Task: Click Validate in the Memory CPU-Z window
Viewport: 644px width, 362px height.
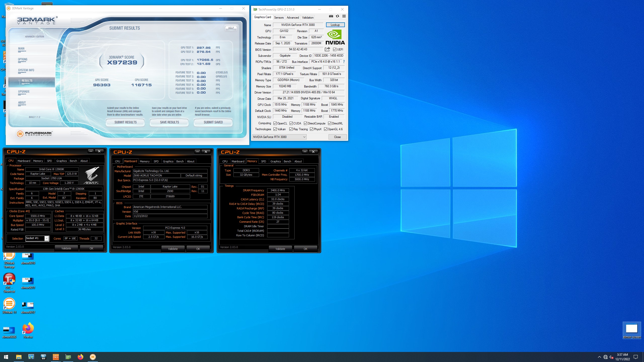Action: [x=280, y=249]
